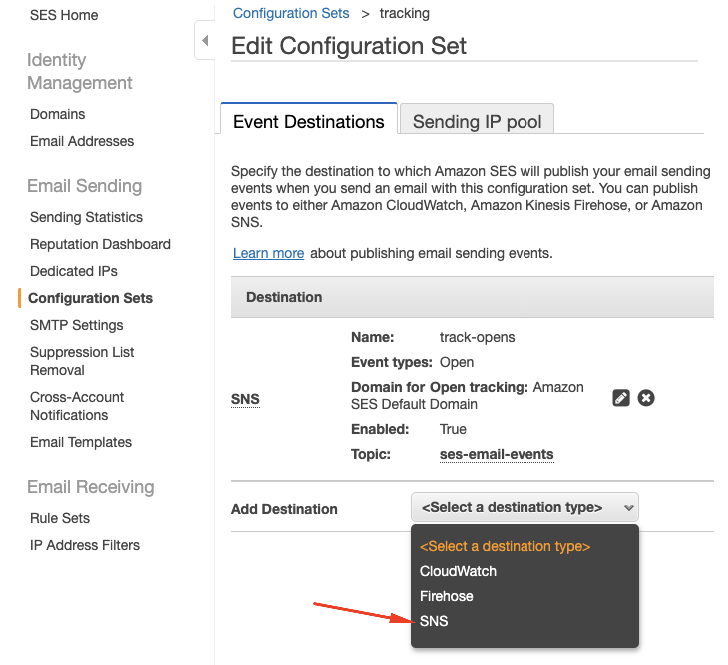Remove the track-opens destination

pos(646,398)
